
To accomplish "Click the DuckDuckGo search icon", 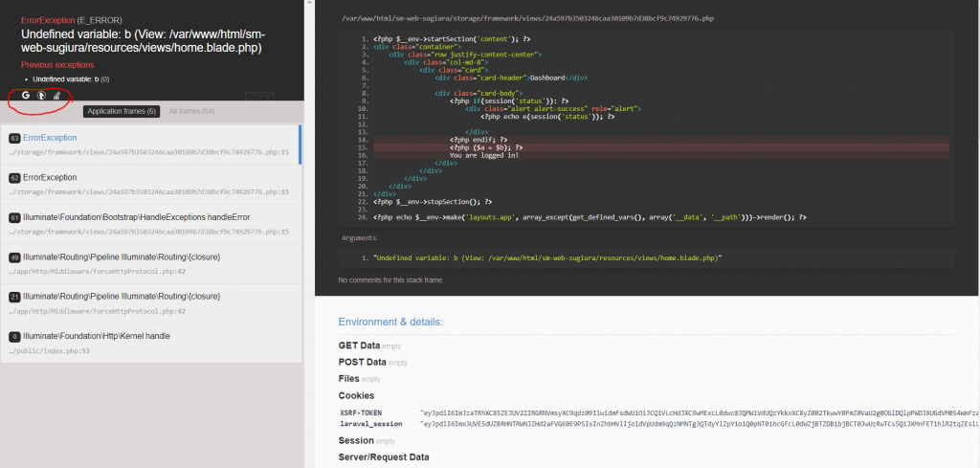I will pyautogui.click(x=41, y=96).
